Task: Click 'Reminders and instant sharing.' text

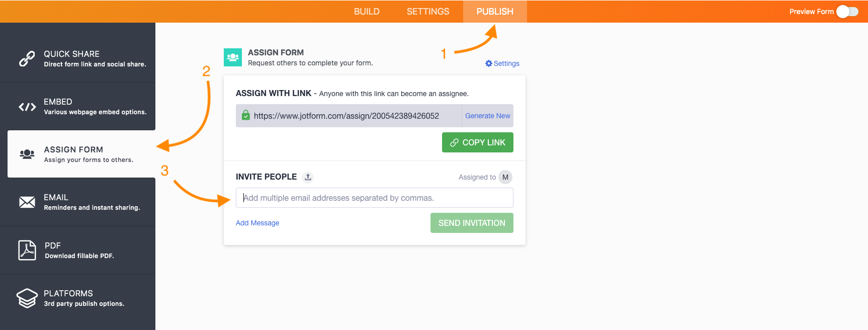Action: pos(92,208)
